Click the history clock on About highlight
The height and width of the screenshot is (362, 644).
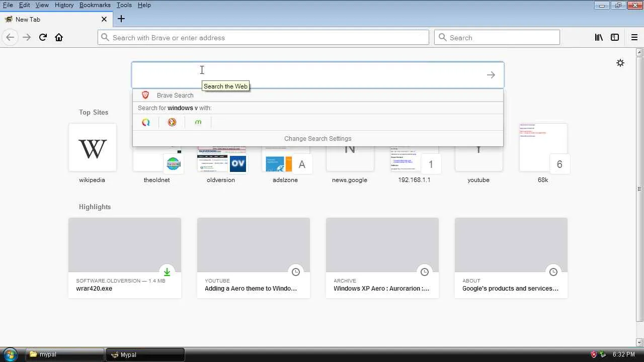click(x=553, y=272)
